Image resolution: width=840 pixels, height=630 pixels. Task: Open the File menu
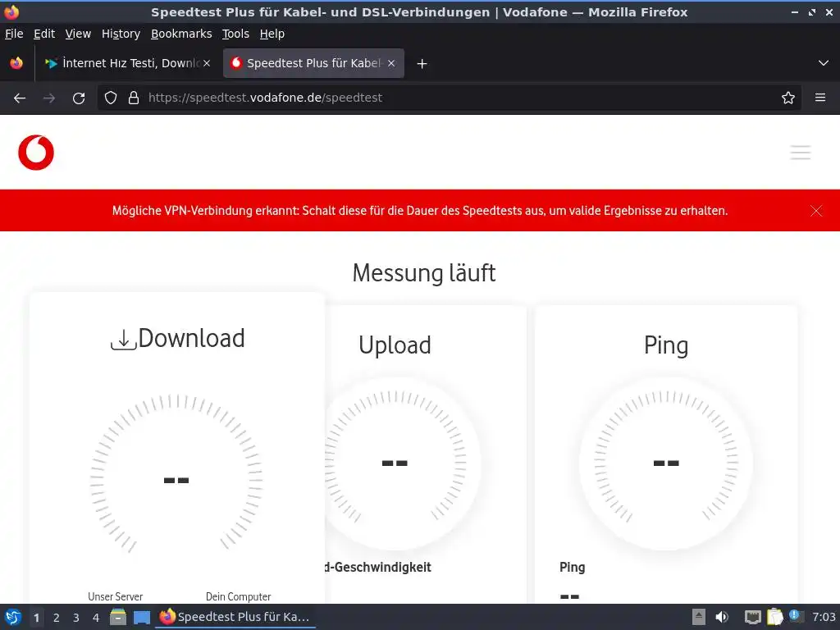(14, 34)
